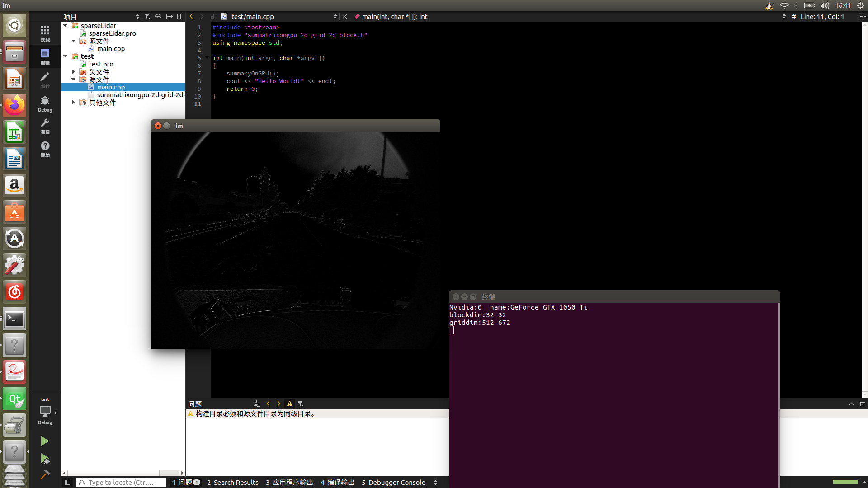This screenshot has height=488, width=868.
Task: Open Firefox from the Ubuntu dock
Action: pyautogui.click(x=14, y=106)
